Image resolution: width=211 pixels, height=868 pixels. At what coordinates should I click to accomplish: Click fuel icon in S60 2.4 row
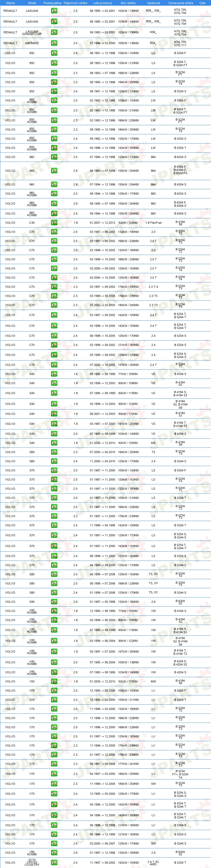click(54, 461)
